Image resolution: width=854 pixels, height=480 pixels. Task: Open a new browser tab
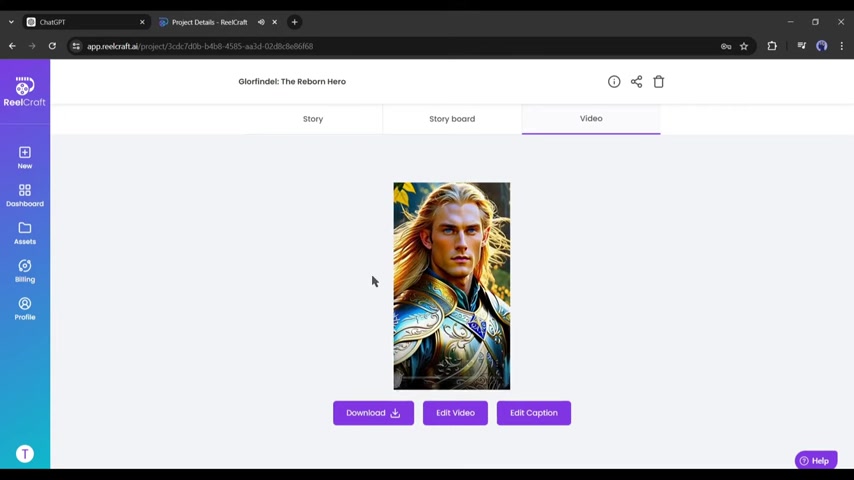click(x=295, y=22)
